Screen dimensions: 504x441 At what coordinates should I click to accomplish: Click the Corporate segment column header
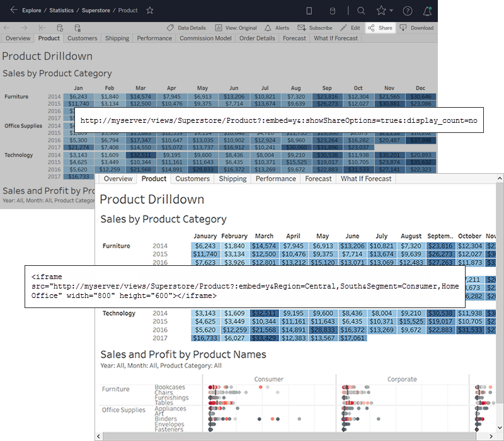pyautogui.click(x=402, y=379)
